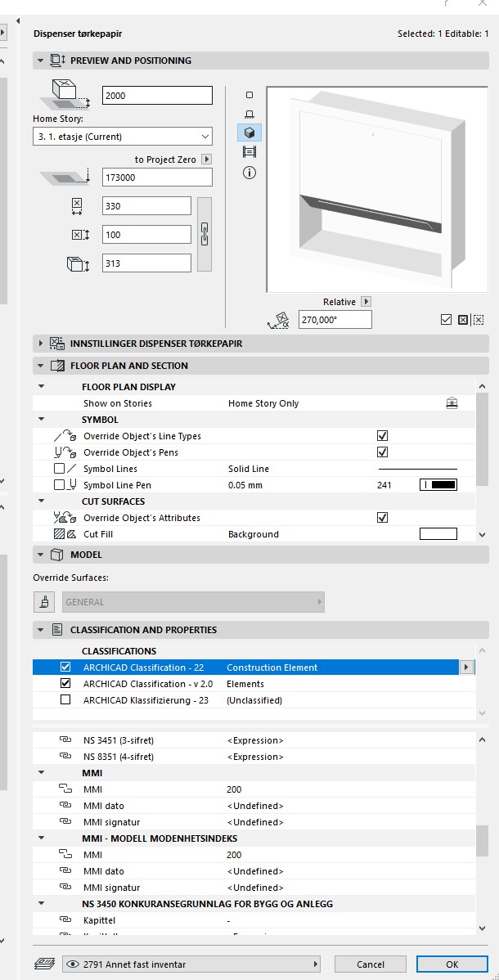Click the Symbol Line Pen color swatch

click(x=438, y=485)
